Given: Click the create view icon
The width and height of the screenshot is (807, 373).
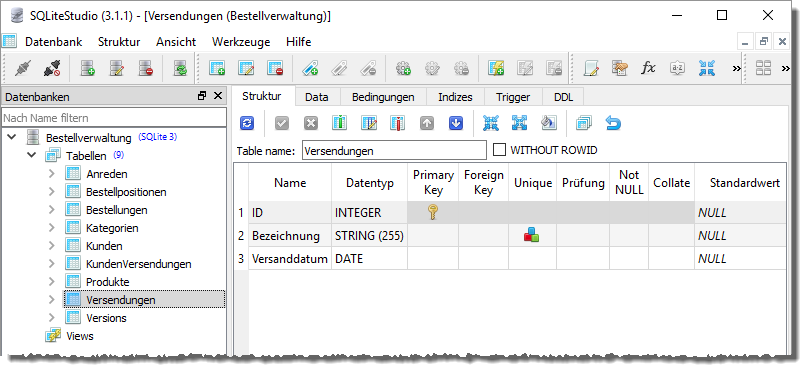Looking at the screenshot, I should point(496,68).
